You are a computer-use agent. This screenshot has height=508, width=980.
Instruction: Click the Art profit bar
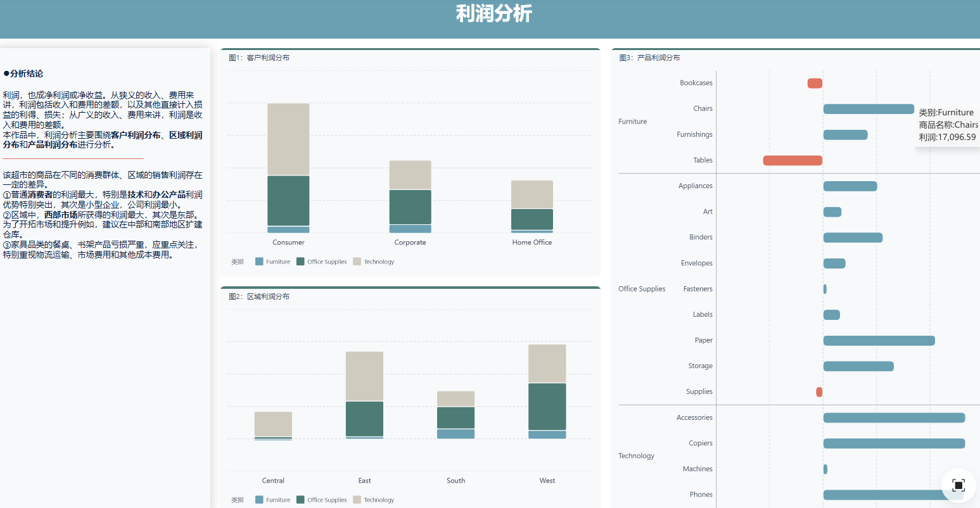(832, 212)
